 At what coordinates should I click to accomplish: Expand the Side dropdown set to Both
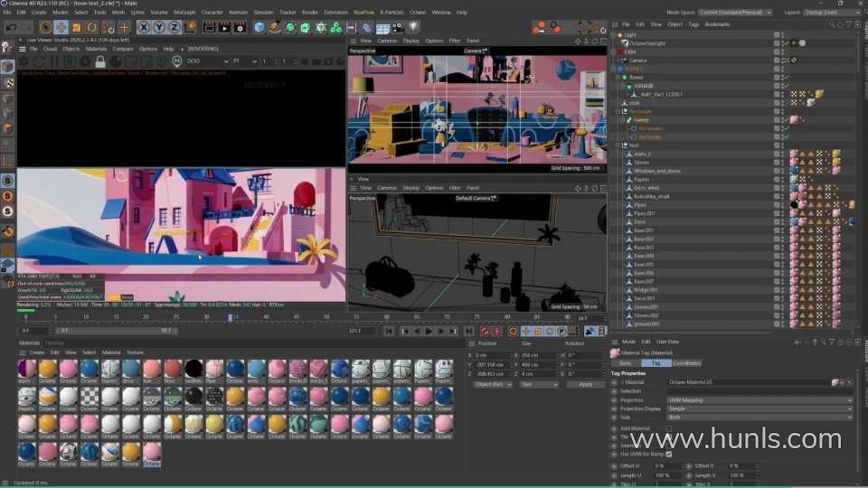coord(759,417)
